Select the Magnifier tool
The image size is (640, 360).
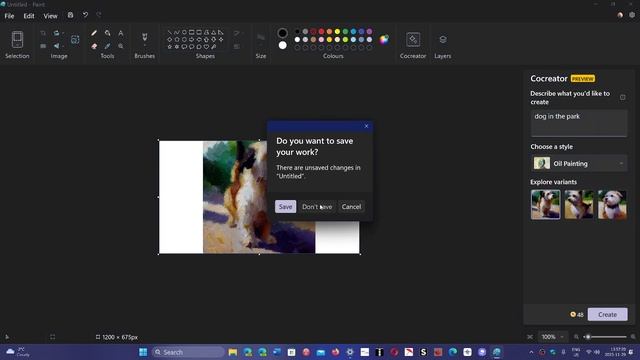[x=120, y=46]
